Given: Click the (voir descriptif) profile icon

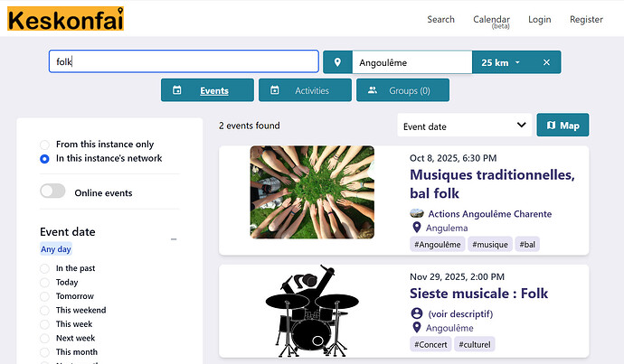Looking at the screenshot, I should (416, 313).
